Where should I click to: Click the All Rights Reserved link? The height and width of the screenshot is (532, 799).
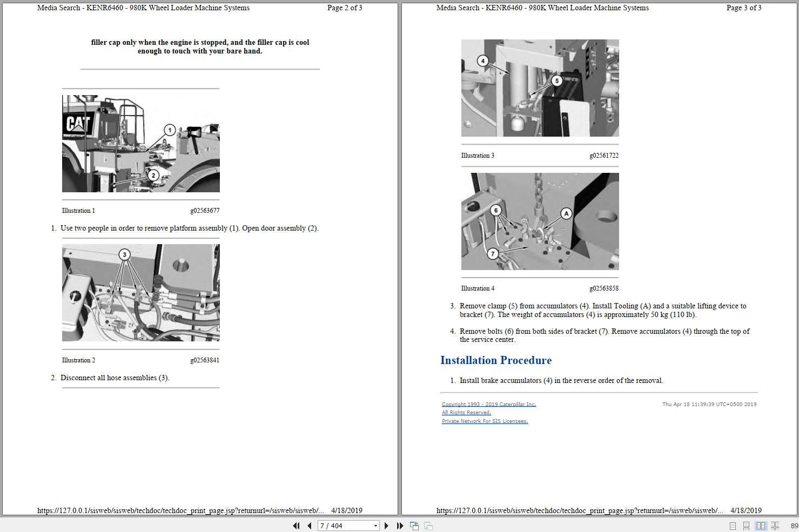466,412
